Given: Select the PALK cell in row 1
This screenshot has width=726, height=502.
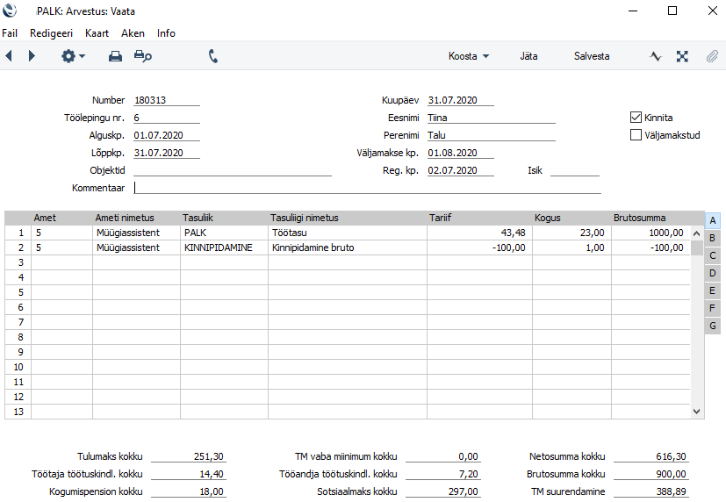Looking at the screenshot, I should (224, 232).
